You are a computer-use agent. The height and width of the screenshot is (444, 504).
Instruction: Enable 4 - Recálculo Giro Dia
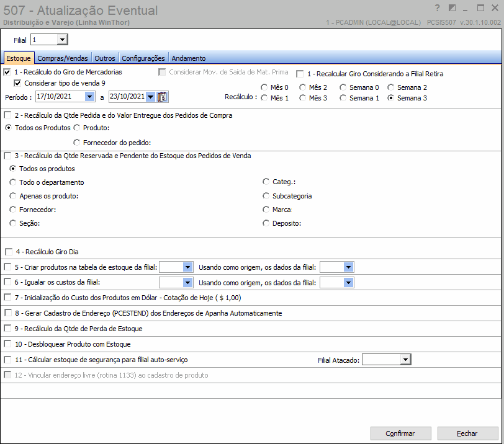point(9,252)
